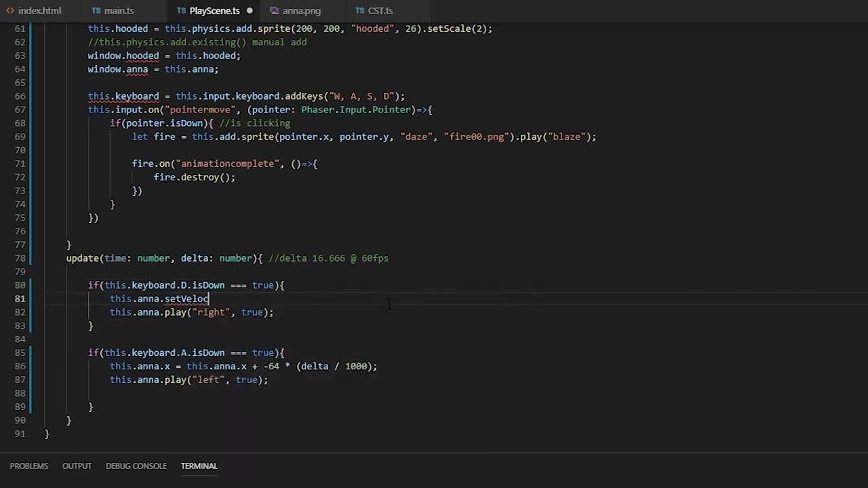The height and width of the screenshot is (488, 868).
Task: Click the "right" string on line 82's play call
Action: click(x=211, y=312)
